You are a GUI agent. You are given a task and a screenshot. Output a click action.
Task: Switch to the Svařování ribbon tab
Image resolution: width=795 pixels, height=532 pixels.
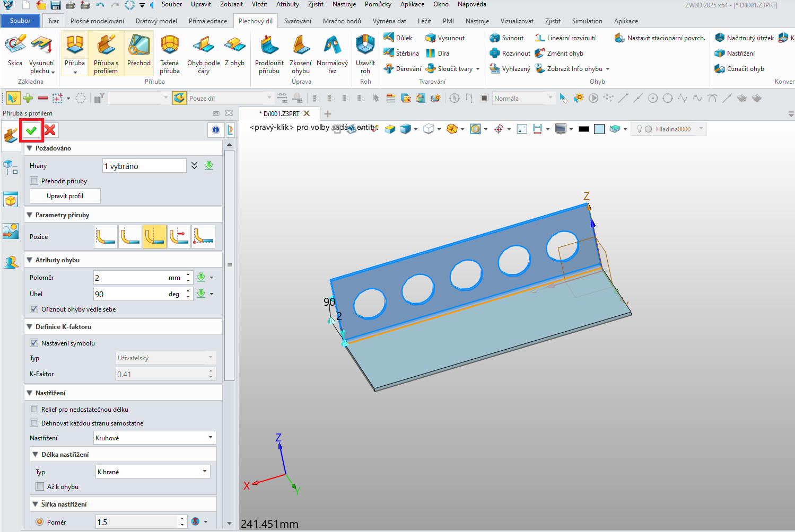point(298,21)
